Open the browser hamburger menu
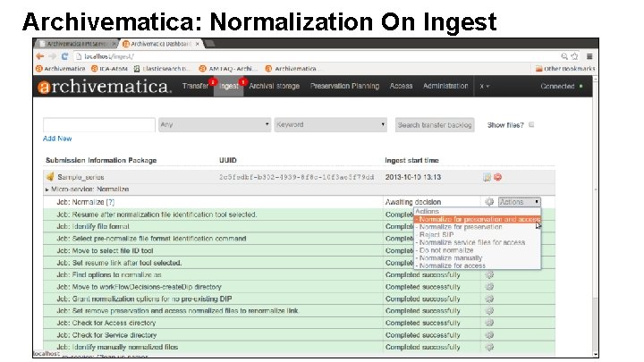Image resolution: width=644 pixels, height=362 pixels. [589, 56]
